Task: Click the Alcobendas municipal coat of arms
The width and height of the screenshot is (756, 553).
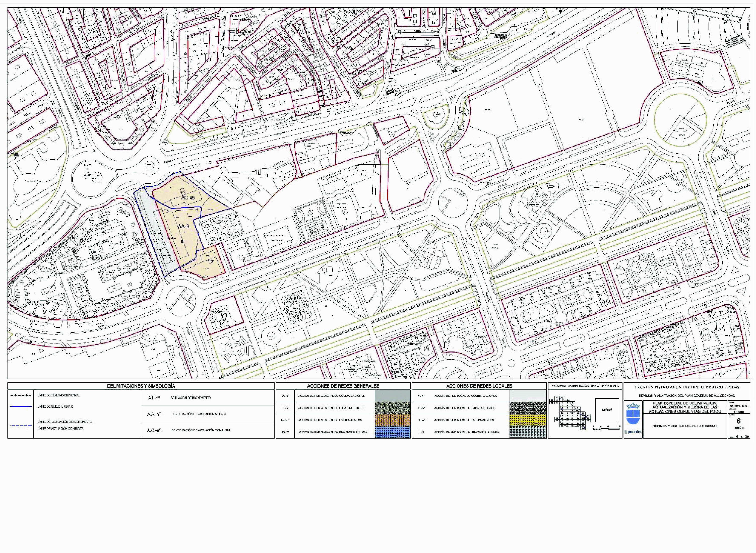Action: tap(633, 415)
